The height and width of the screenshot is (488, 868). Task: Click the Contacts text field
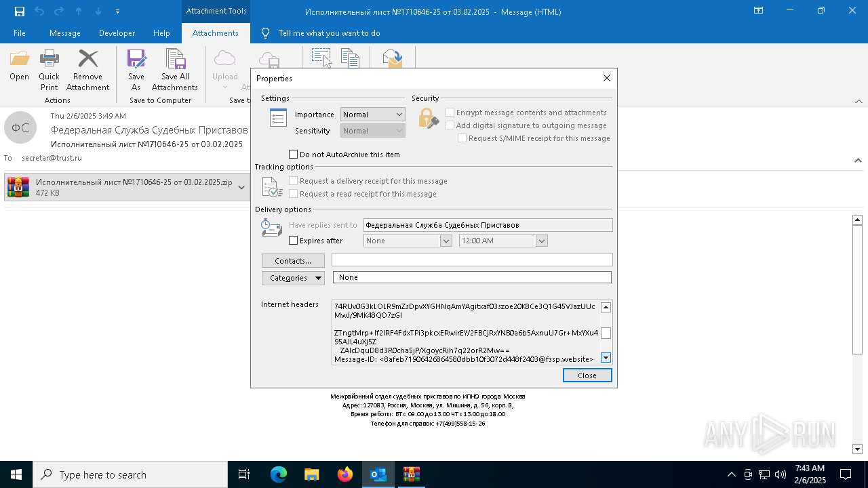(x=472, y=260)
